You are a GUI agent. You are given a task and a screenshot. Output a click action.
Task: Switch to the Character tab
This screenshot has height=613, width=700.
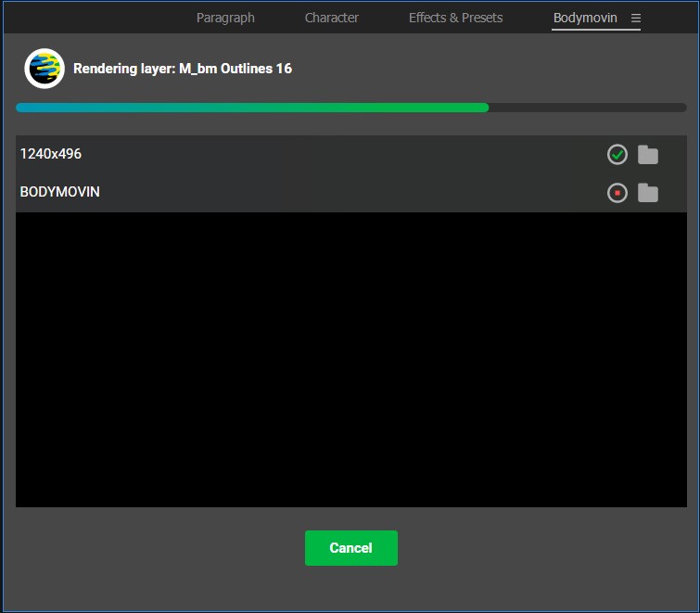(x=332, y=18)
